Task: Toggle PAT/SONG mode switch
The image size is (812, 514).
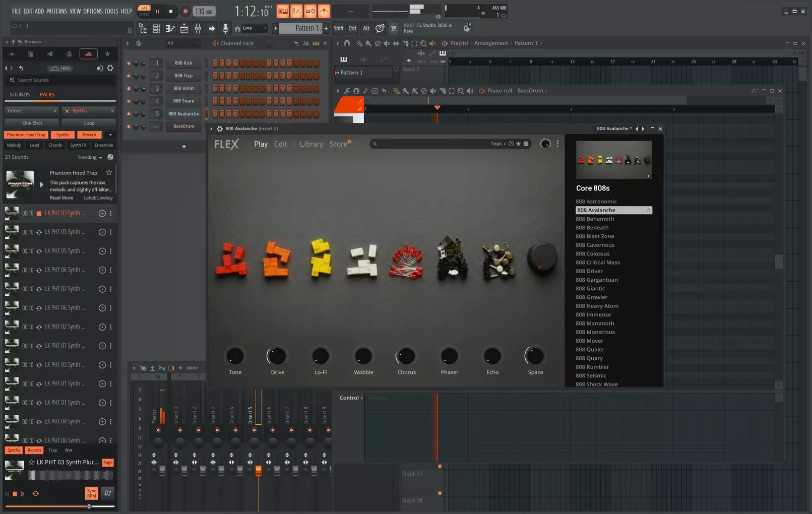Action: [x=144, y=11]
